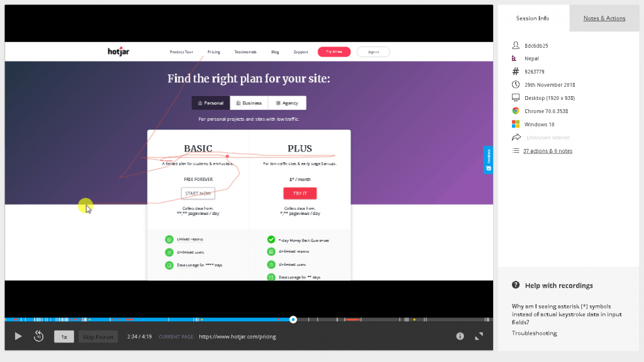The image size is (644, 362).
Task: Click the Money Back Guarantee check icon
Action: click(271, 239)
